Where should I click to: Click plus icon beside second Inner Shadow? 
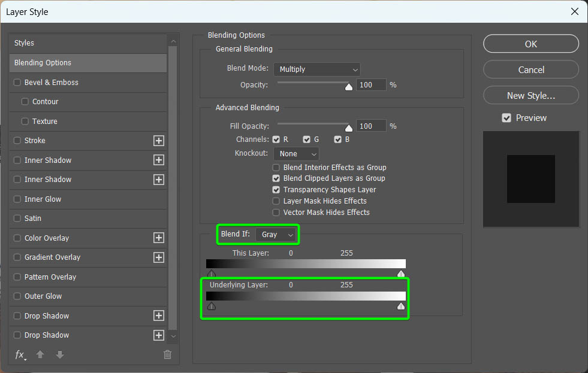point(159,180)
